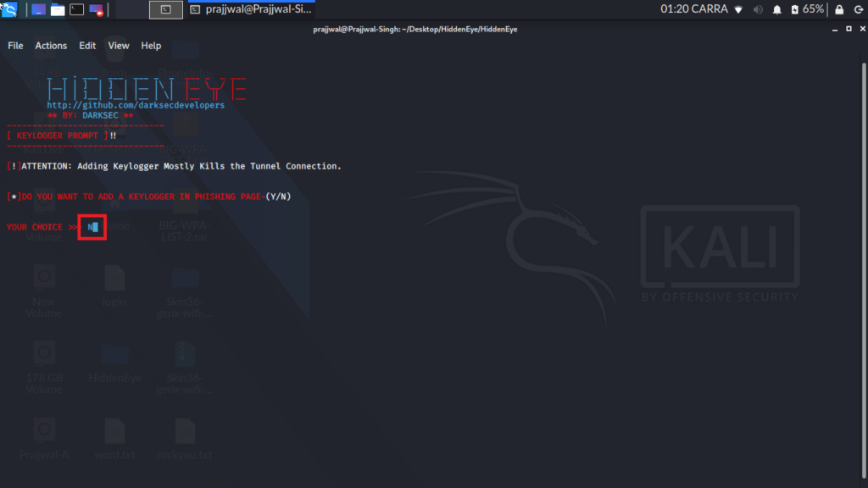This screenshot has width=868, height=488.
Task: Click the show desktop panel icon
Action: [x=38, y=9]
